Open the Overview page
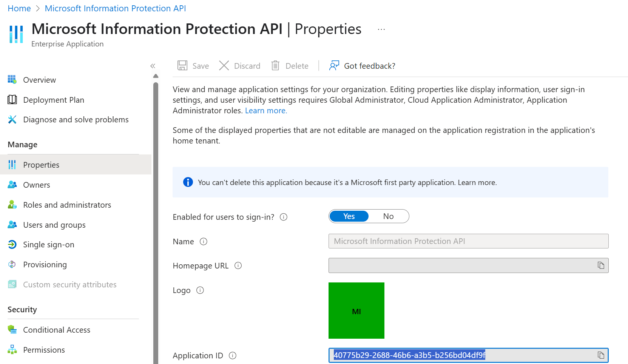This screenshot has height=364, width=628. tap(39, 80)
